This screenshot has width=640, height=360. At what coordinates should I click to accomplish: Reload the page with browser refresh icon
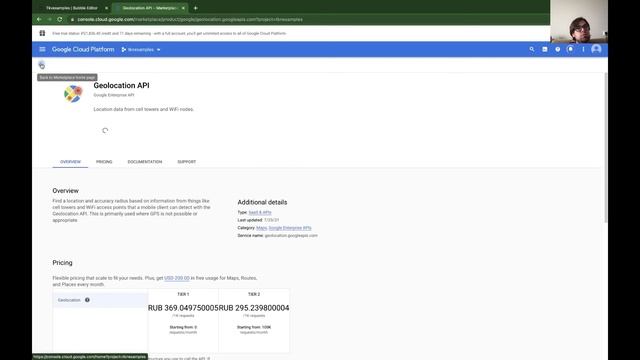[x=60, y=19]
